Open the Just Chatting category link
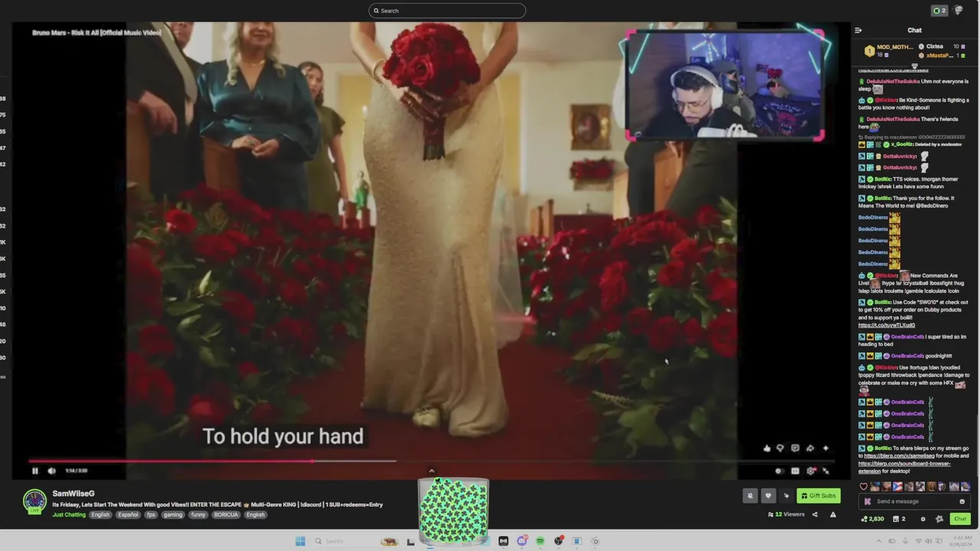Image resolution: width=980 pixels, height=551 pixels. click(69, 515)
